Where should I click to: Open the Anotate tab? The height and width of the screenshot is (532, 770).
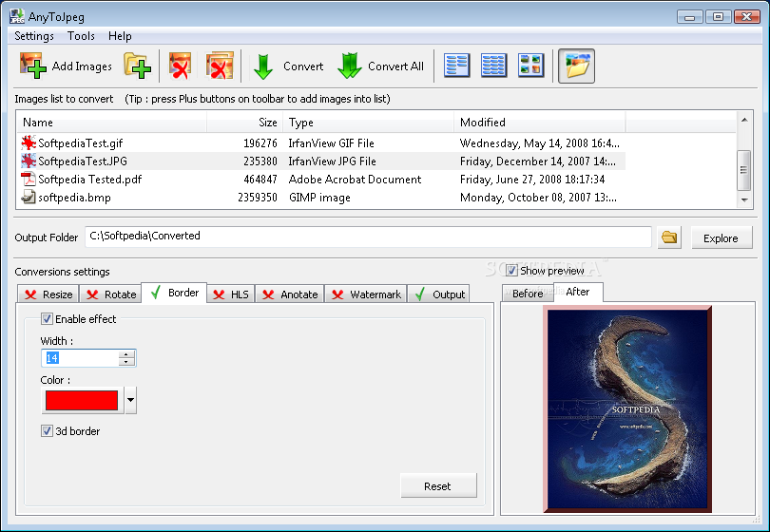(289, 294)
